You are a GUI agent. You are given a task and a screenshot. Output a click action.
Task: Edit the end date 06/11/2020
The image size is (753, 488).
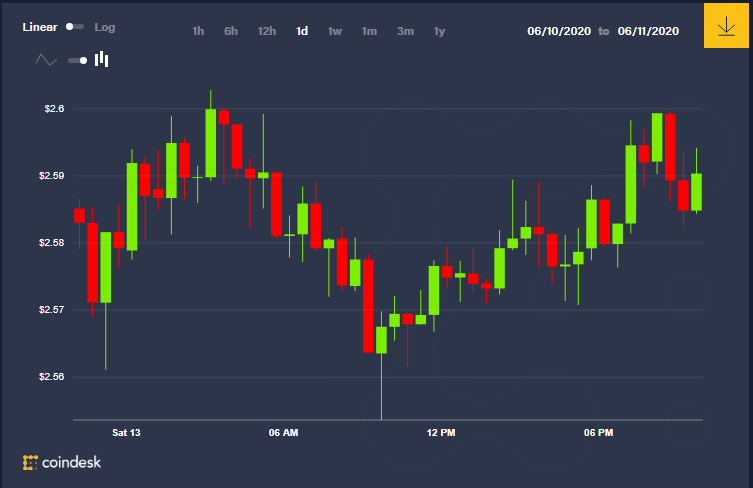point(648,31)
